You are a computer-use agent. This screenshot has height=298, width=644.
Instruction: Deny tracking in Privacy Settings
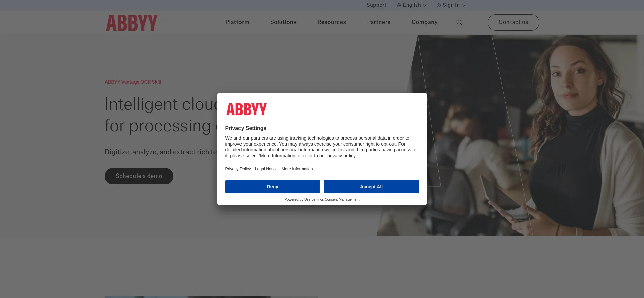pos(272,187)
